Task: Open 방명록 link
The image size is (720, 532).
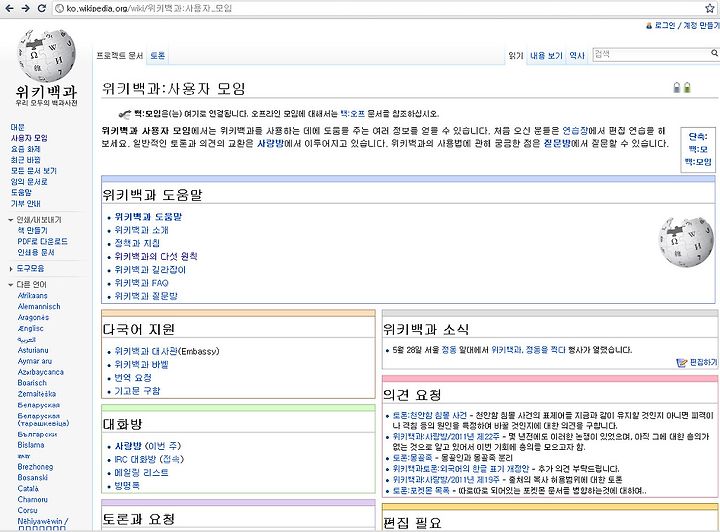Action: pos(127,486)
